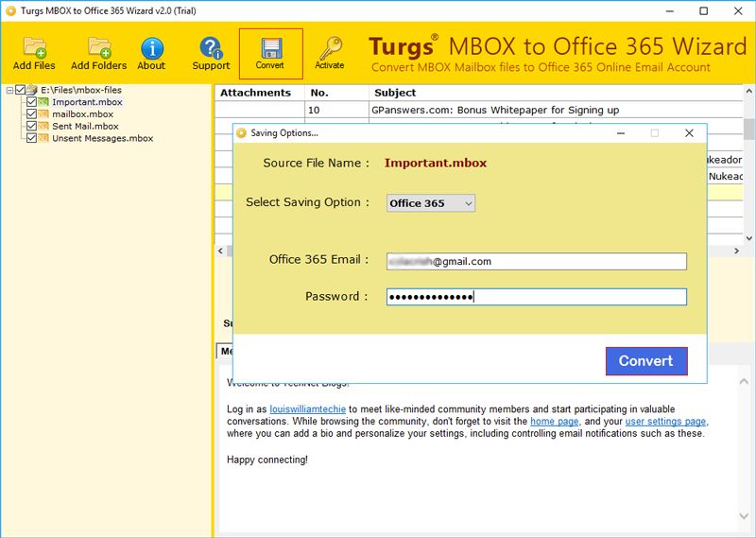Uncheck the E:\Files\mbox-files root checkbox
Screen dimensions: 756x538
(x=20, y=90)
